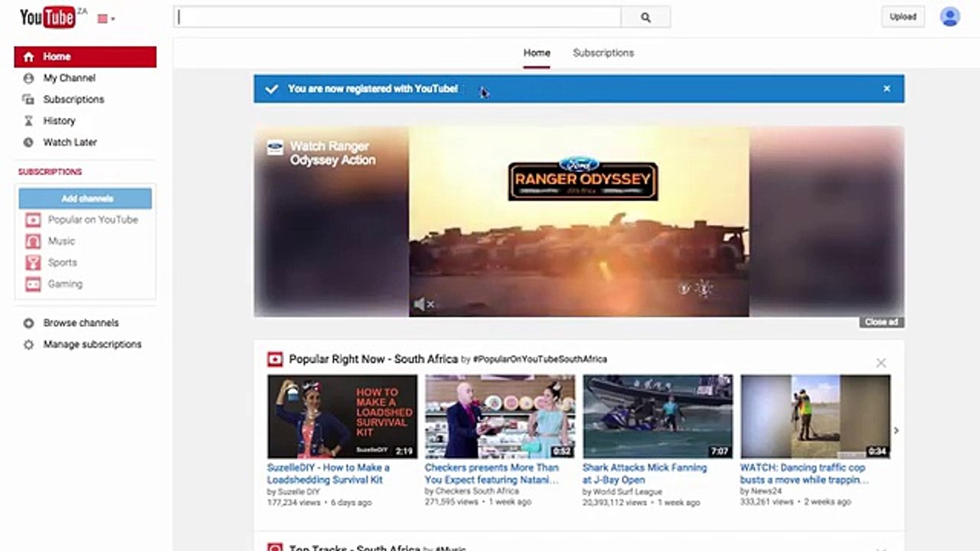Image resolution: width=980 pixels, height=551 pixels.
Task: Open the Popular on YouTube channel
Action: point(93,220)
